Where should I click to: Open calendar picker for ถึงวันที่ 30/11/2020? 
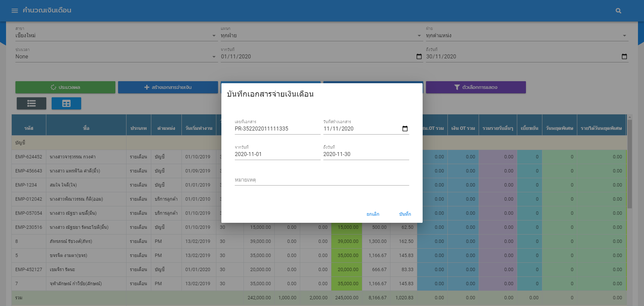(x=624, y=56)
